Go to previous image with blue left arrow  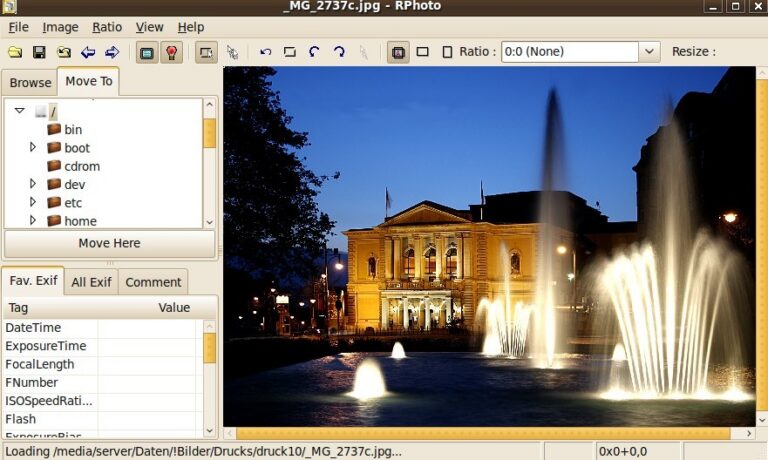pyautogui.click(x=88, y=52)
